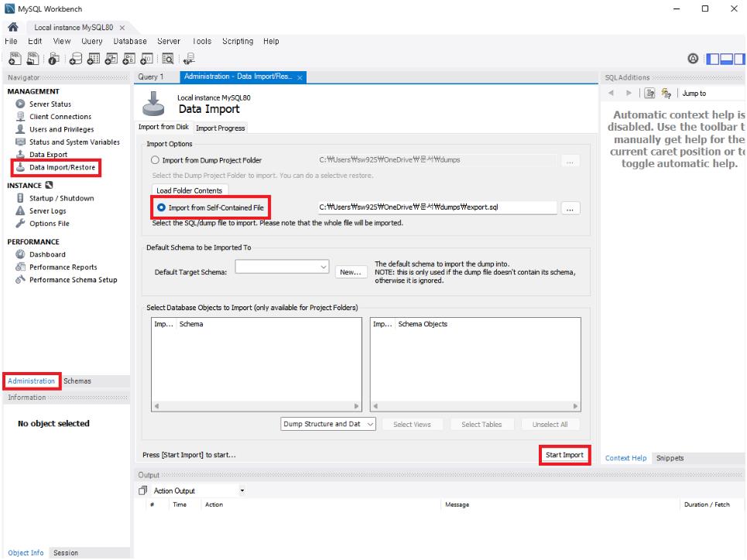Click the create new schema icon
747x560 pixels.
pyautogui.click(x=76, y=59)
